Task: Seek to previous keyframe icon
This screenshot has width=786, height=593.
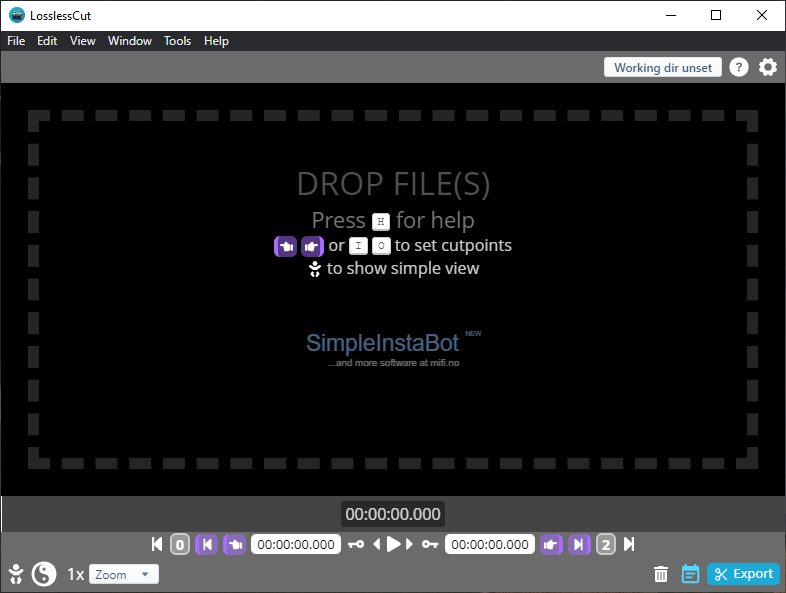Action: (356, 544)
